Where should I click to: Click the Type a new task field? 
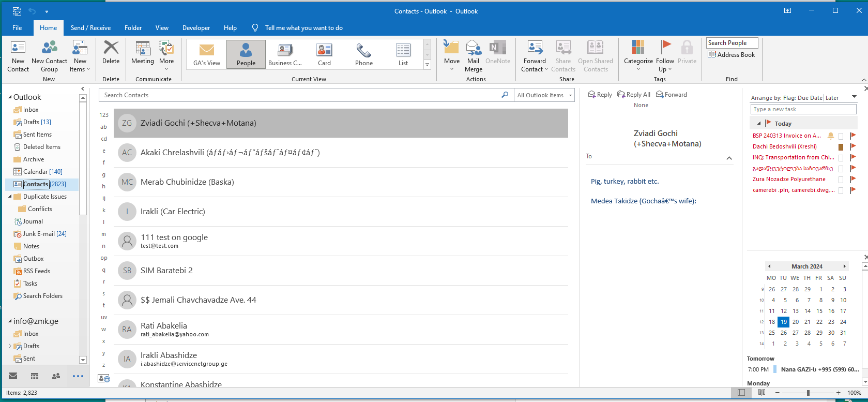[x=803, y=109]
